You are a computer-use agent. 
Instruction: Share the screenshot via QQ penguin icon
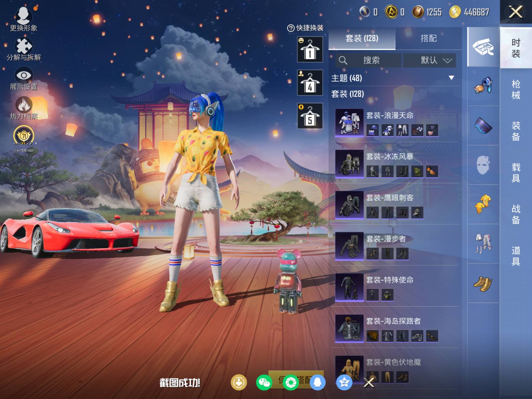(x=317, y=382)
